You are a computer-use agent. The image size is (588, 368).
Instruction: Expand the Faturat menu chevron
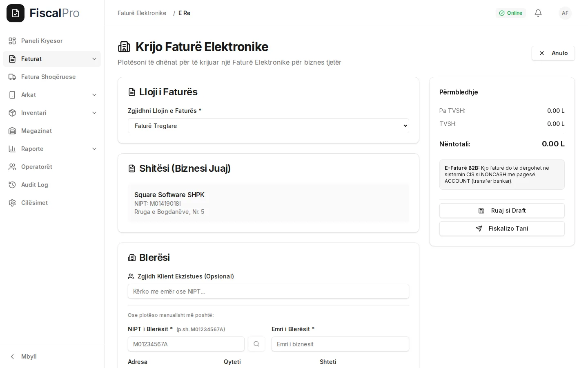94,59
